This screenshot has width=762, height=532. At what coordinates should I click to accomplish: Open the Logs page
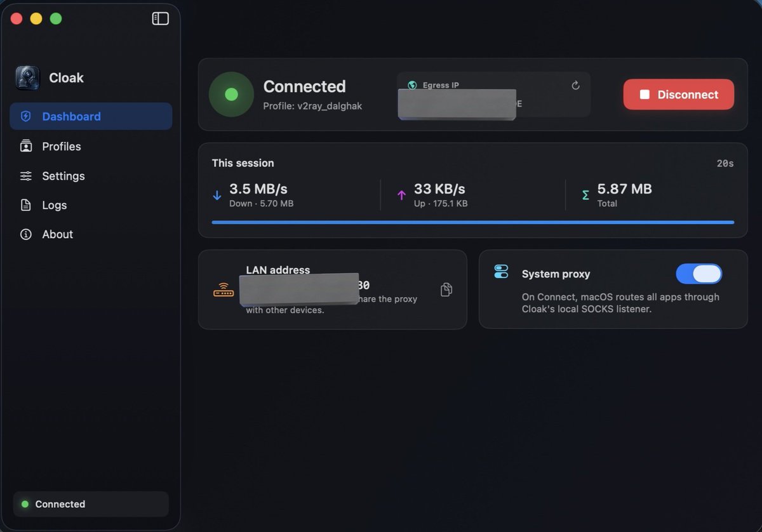coord(91,205)
